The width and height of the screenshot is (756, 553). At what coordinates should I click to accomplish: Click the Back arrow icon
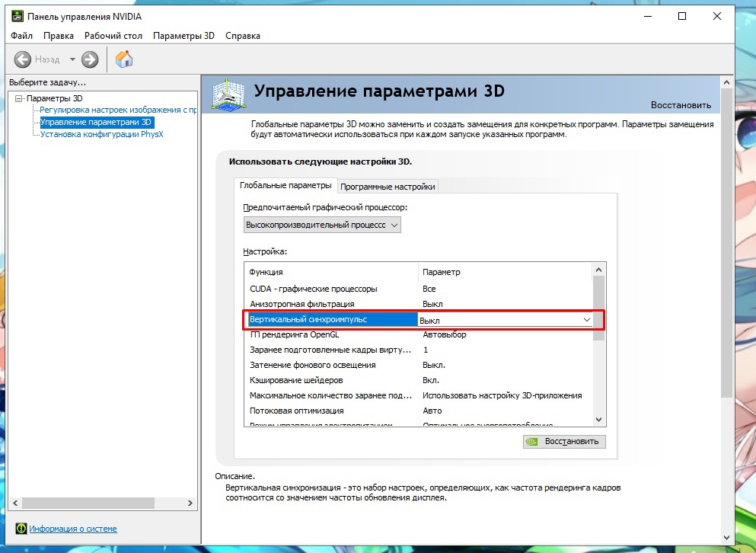coord(22,59)
